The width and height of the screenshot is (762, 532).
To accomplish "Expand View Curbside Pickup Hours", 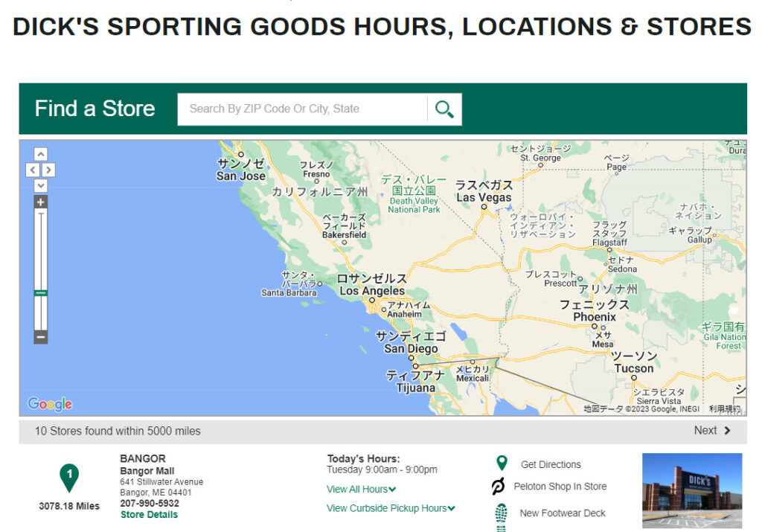I will pyautogui.click(x=391, y=508).
